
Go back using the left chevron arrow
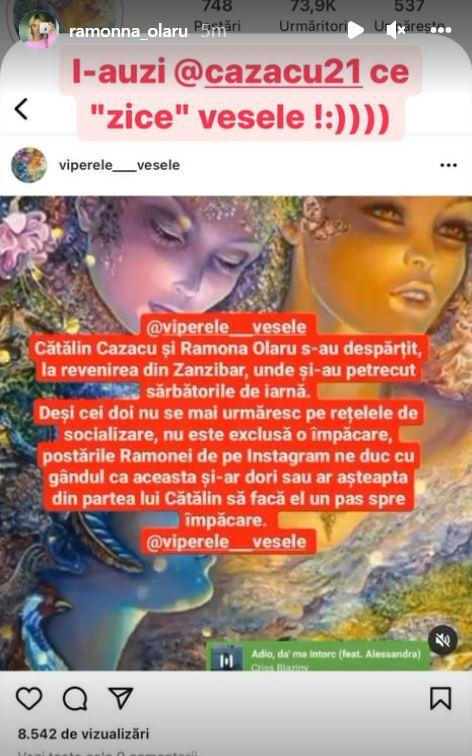click(21, 109)
